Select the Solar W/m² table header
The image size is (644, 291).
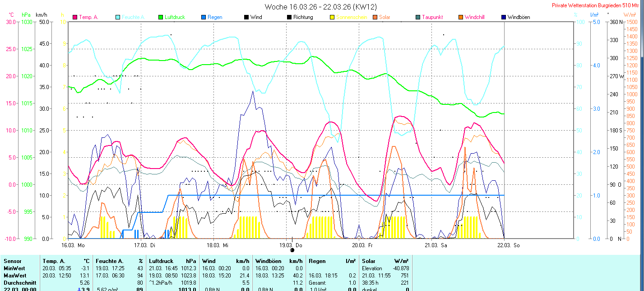[385, 261]
